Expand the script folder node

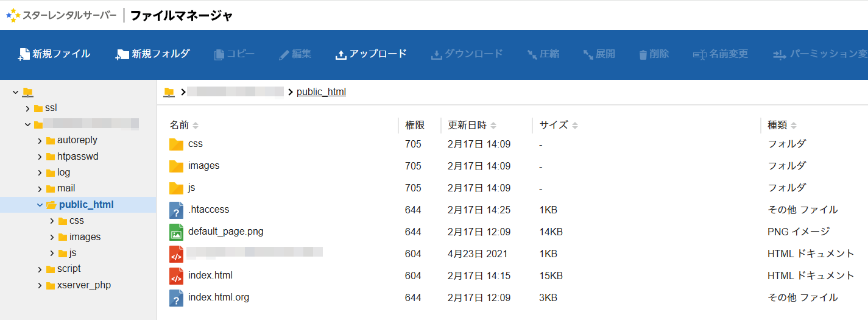click(40, 269)
